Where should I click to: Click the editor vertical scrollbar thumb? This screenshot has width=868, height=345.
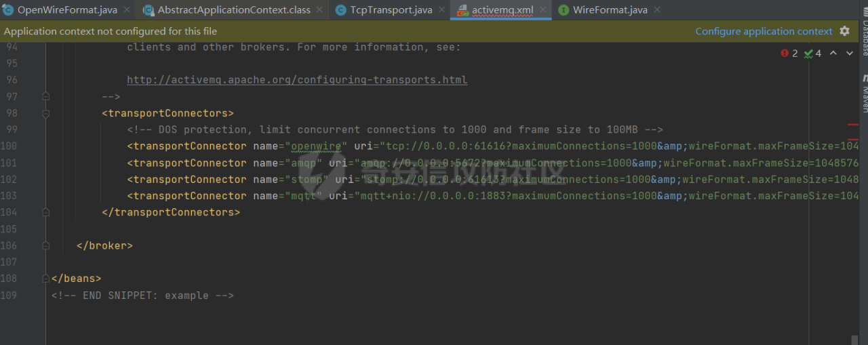(x=855, y=340)
